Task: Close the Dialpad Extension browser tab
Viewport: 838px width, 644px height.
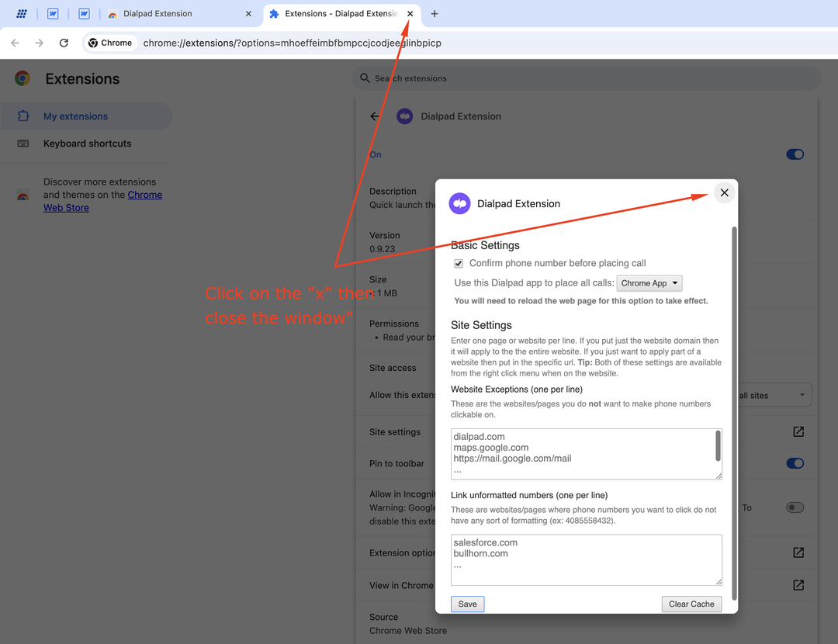Action: click(x=248, y=14)
